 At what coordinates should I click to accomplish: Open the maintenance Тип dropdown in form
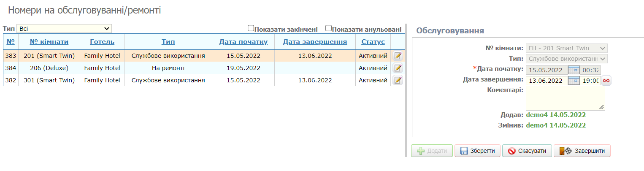tap(567, 59)
